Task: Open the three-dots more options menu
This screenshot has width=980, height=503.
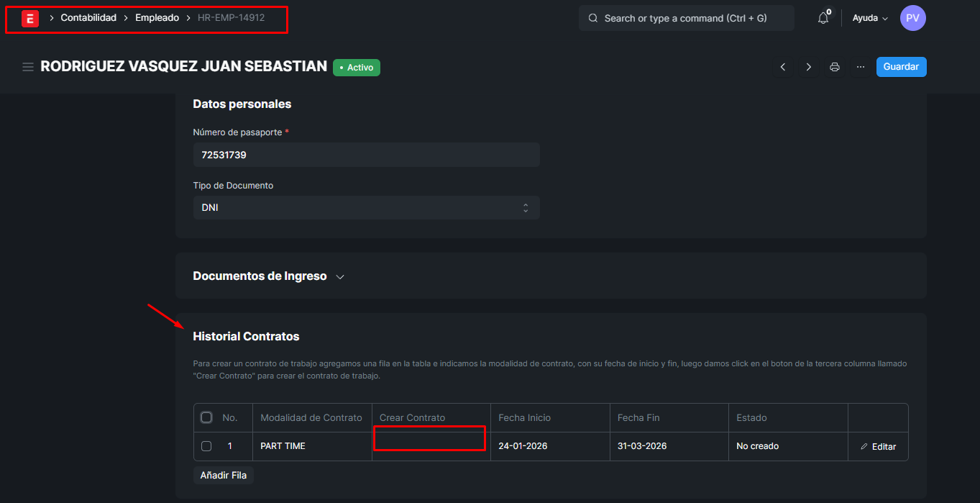Action: point(861,67)
